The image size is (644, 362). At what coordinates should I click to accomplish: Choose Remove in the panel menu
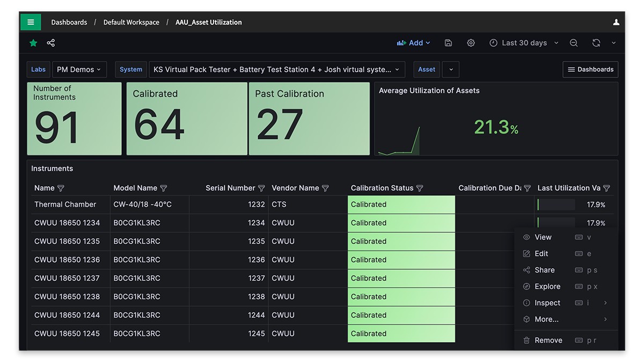tap(548, 341)
